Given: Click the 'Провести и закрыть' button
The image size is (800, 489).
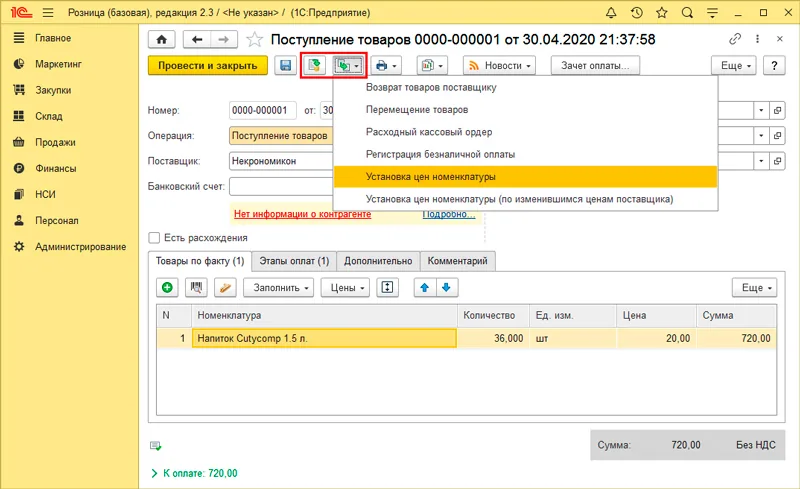Looking at the screenshot, I should (208, 65).
